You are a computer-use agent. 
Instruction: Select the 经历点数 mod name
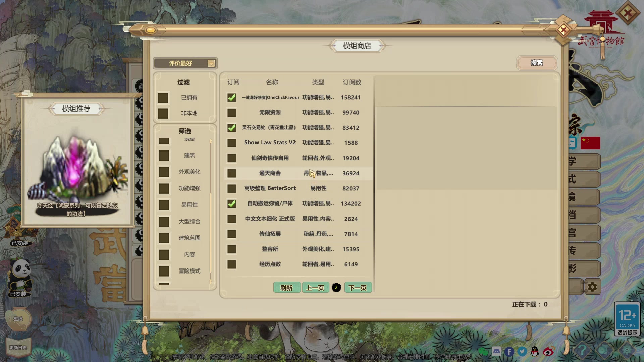[x=270, y=264]
